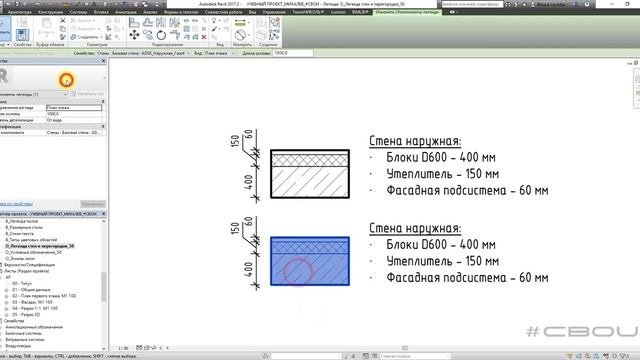Image resolution: width=640 pixels, height=360 pixels.
Task: Select the Align tool in the Редактирование panel
Action: (x=133, y=22)
